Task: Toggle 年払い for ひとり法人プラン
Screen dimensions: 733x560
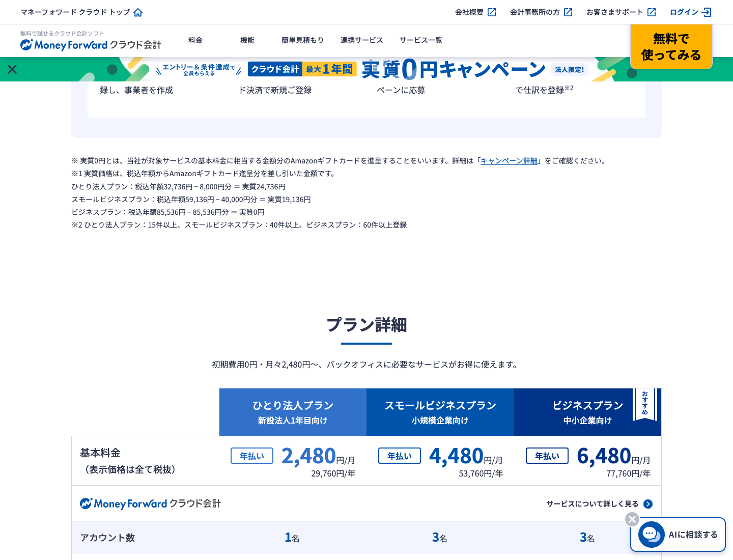Action: tap(252, 456)
